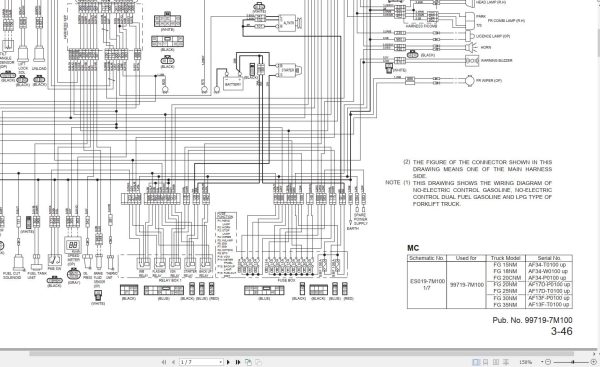600x367 pixels.
Task: Click the 'WARNING BUZZER' label
Action: 496,60
